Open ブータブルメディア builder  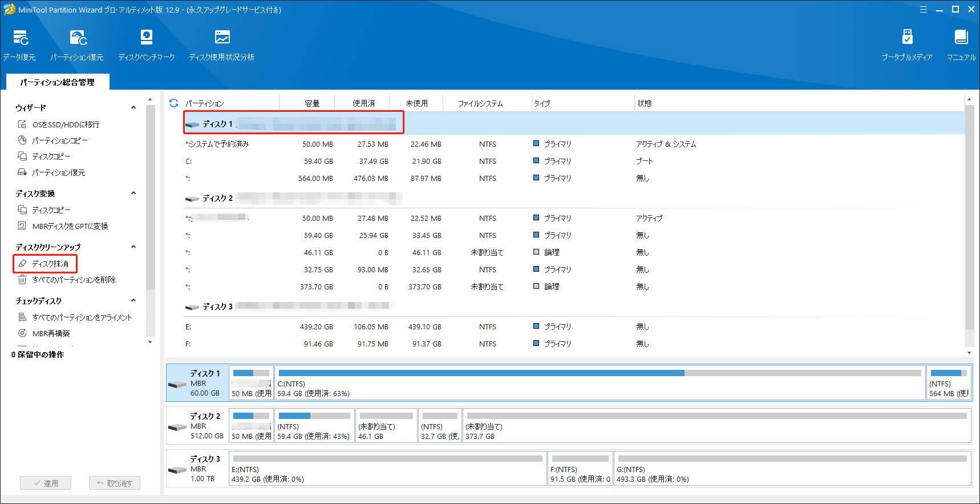click(907, 45)
